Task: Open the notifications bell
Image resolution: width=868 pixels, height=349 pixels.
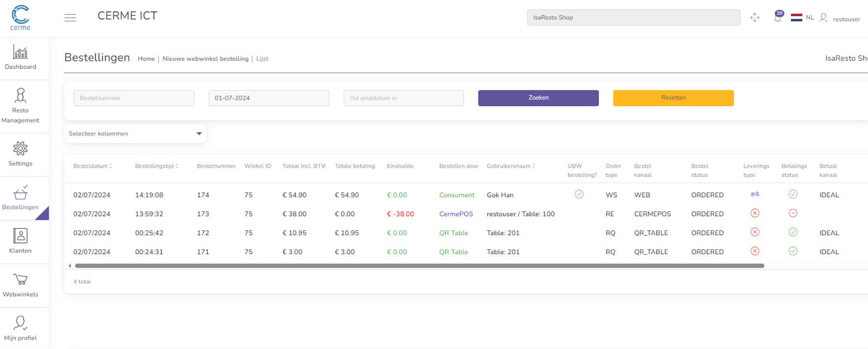Action: [778, 17]
